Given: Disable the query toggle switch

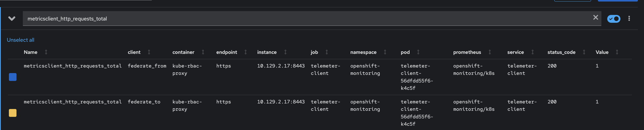Looking at the screenshot, I should (614, 19).
